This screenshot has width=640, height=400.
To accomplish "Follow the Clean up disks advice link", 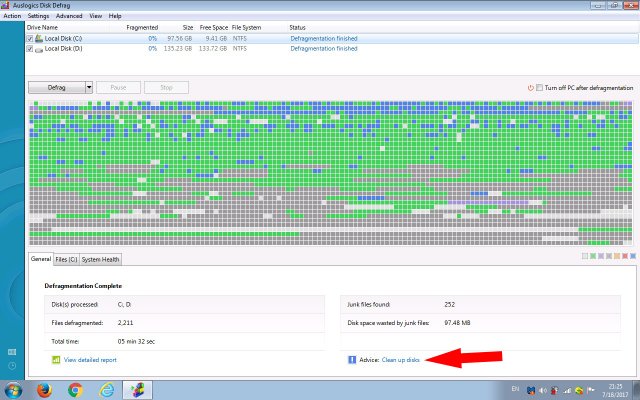I will [400, 360].
